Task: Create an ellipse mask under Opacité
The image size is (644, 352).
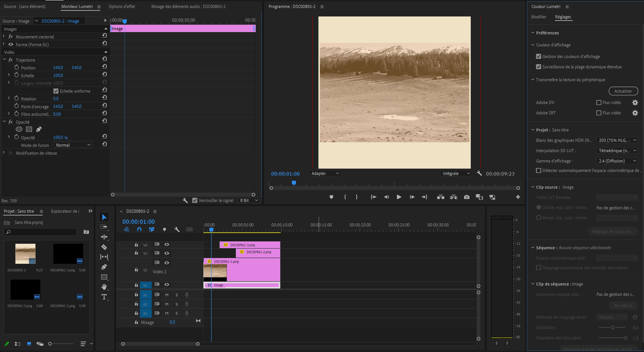Action: pyautogui.click(x=19, y=129)
